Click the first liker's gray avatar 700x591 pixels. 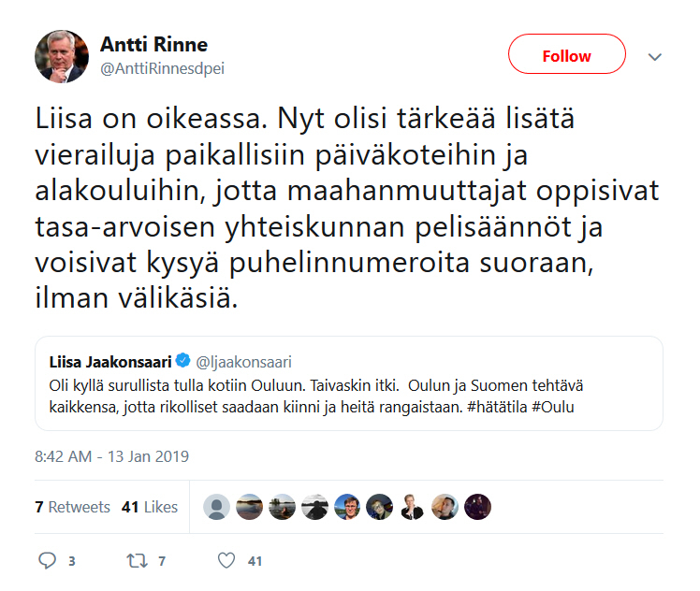coord(217,507)
